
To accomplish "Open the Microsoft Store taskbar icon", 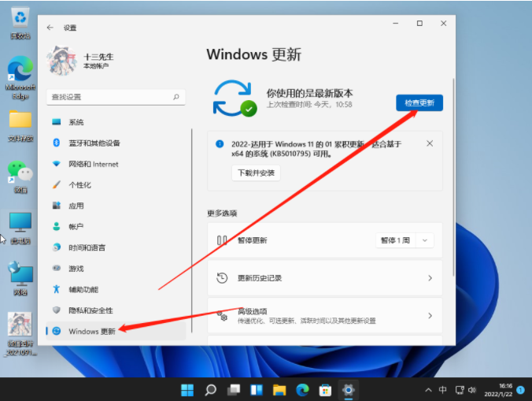I will click(x=325, y=389).
